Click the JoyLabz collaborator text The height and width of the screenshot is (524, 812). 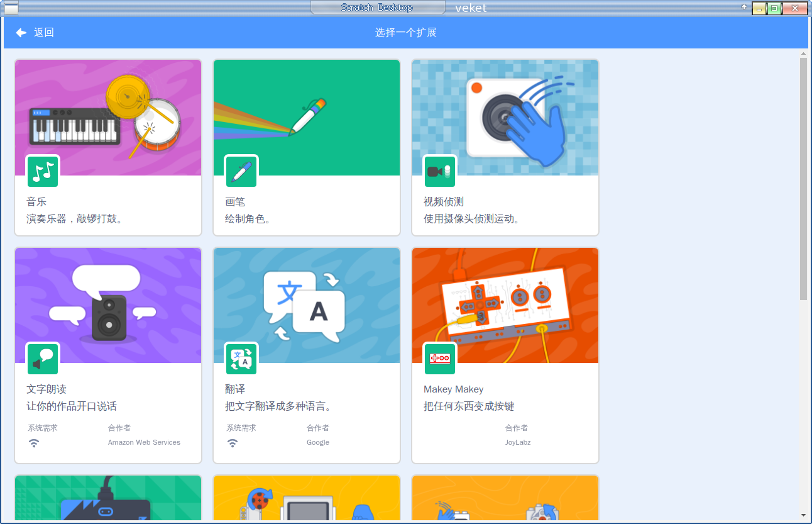coord(518,442)
